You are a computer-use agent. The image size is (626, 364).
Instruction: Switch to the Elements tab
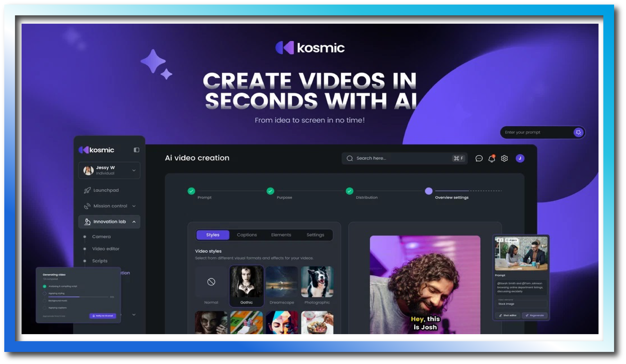click(281, 235)
